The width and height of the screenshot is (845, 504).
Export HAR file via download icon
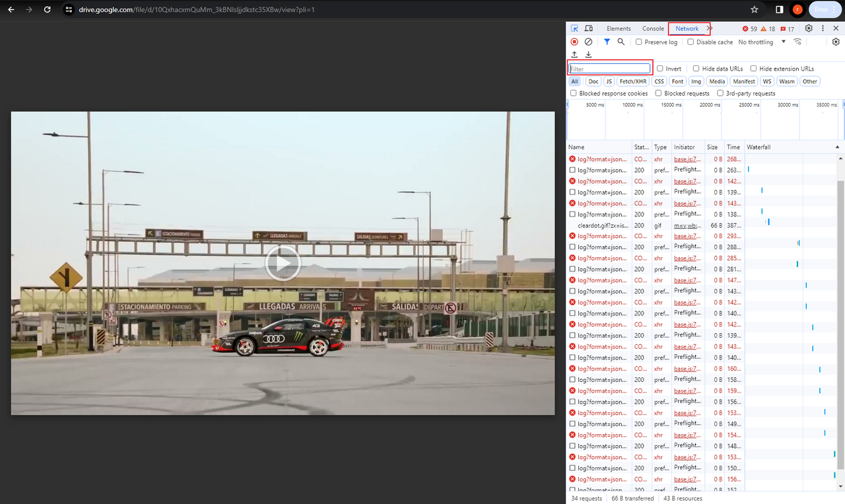(x=588, y=54)
